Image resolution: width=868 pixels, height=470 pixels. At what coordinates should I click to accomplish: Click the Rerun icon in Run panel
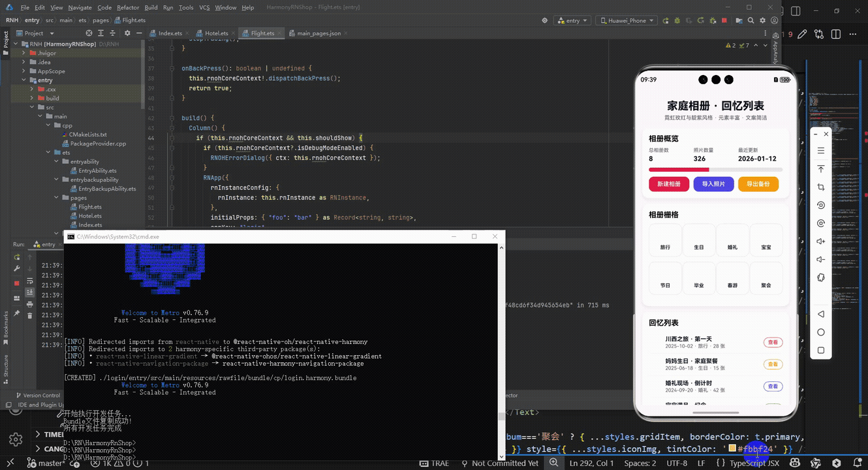coord(17,256)
